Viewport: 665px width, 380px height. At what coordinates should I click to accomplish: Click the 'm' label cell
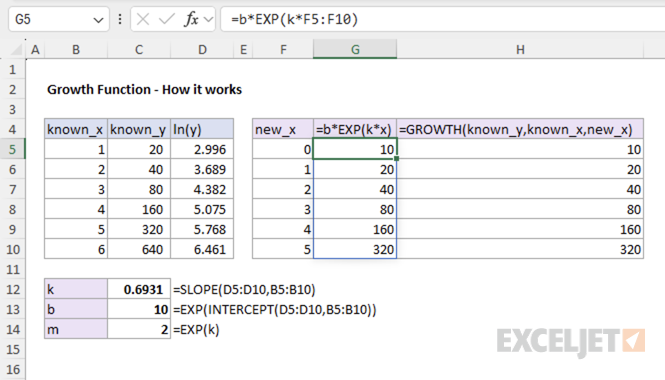tap(76, 329)
